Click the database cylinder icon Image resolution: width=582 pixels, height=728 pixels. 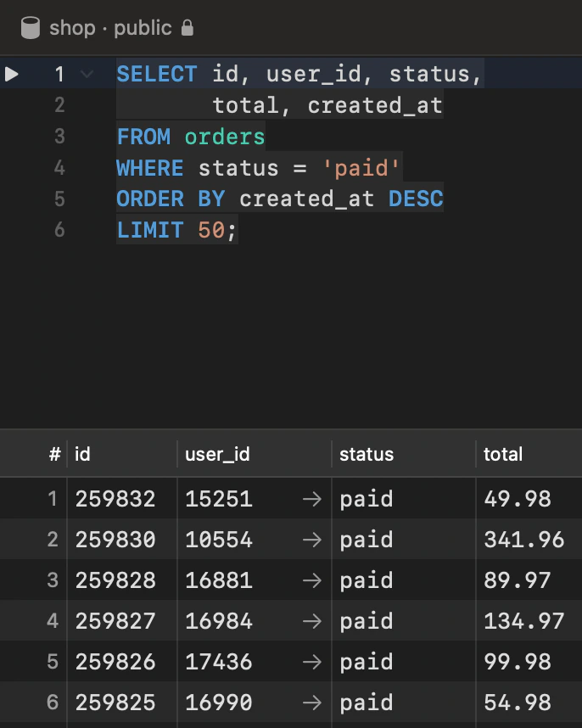[x=31, y=28]
